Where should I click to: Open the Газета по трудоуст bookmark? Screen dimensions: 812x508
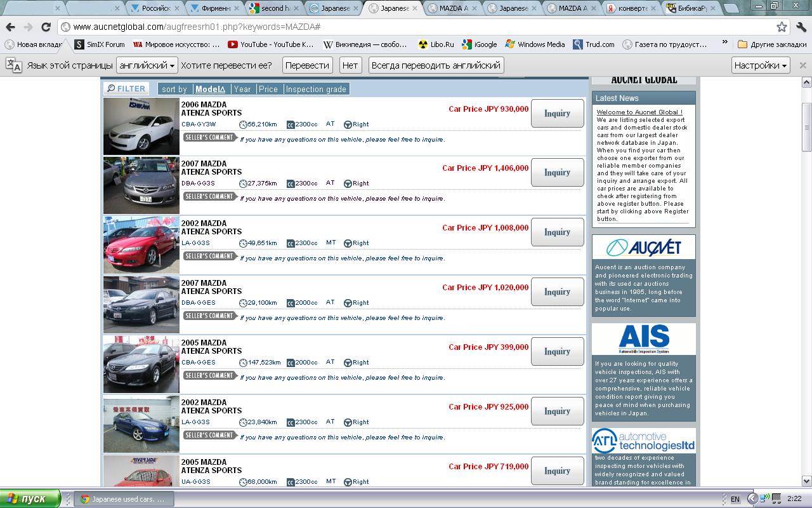click(665, 44)
